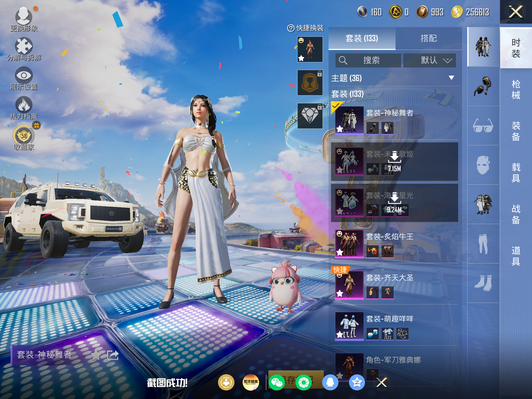
Task: Click the share arrow beside 套装-神秘舞者
Action: (113, 355)
